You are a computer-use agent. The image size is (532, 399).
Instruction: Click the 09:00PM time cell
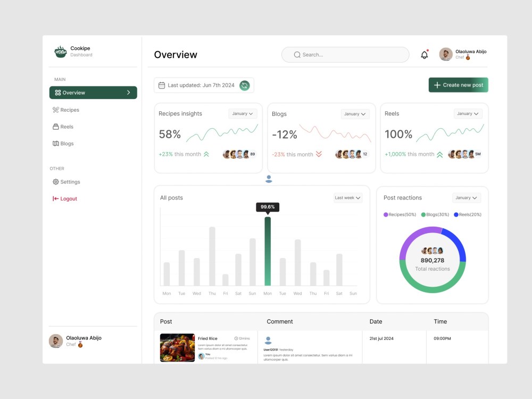tap(442, 338)
